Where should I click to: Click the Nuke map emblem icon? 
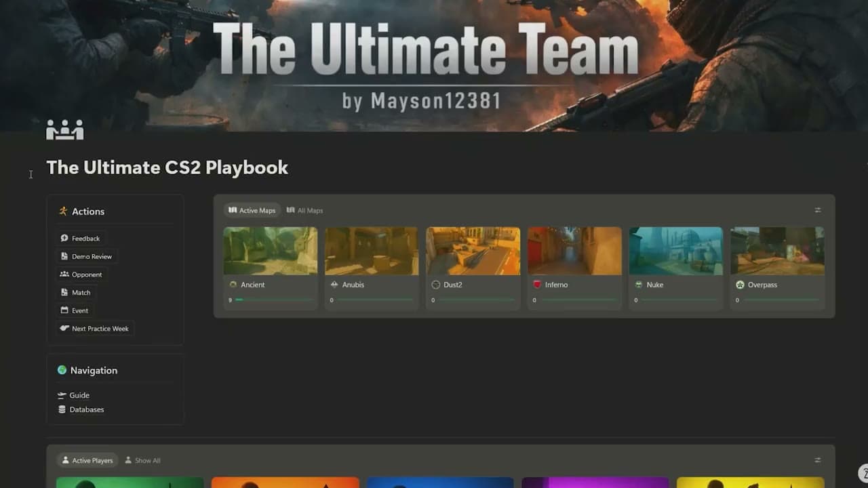coord(638,285)
